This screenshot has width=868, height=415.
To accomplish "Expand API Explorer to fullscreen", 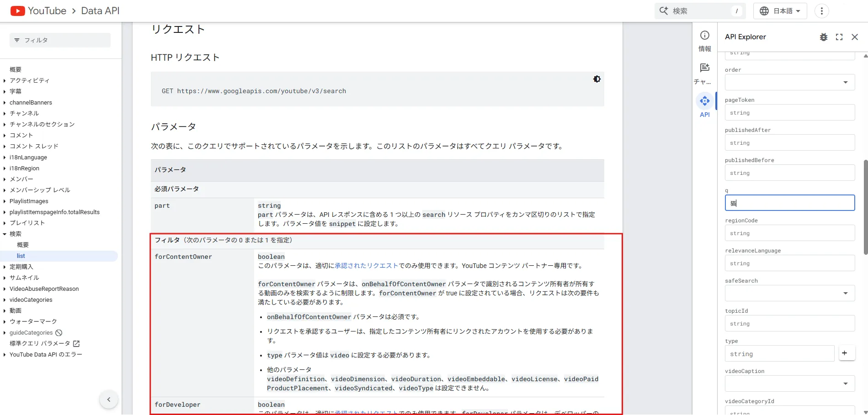I will [x=839, y=37].
